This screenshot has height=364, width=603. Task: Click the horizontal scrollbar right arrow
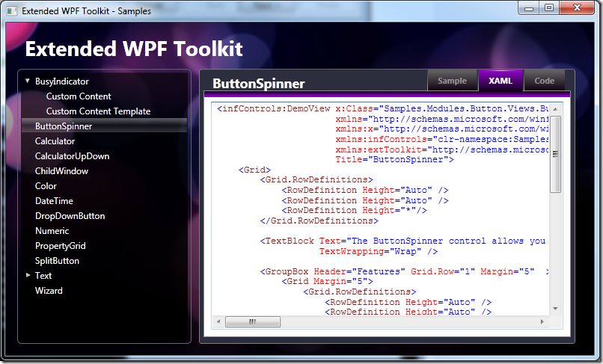tap(542, 321)
